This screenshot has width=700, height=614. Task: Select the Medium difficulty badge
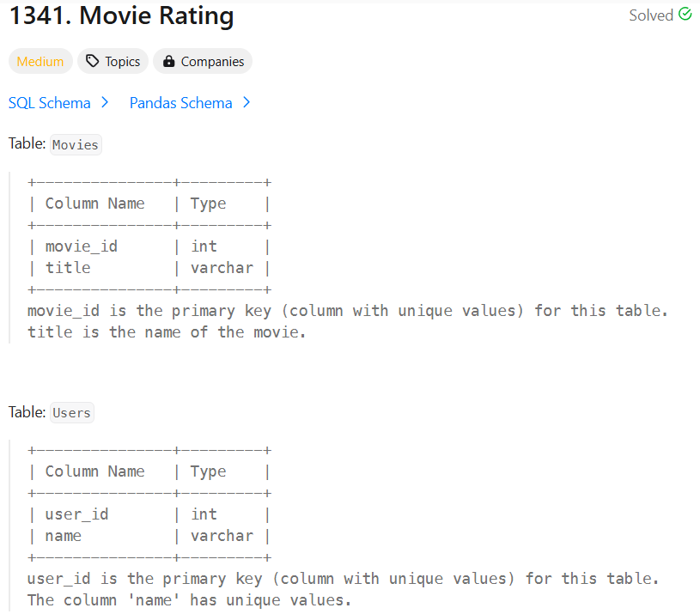point(40,61)
